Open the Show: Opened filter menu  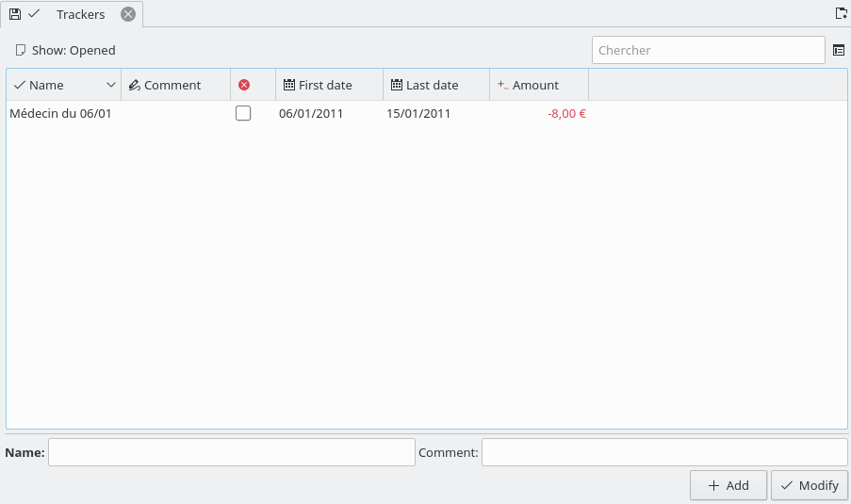[65, 51]
